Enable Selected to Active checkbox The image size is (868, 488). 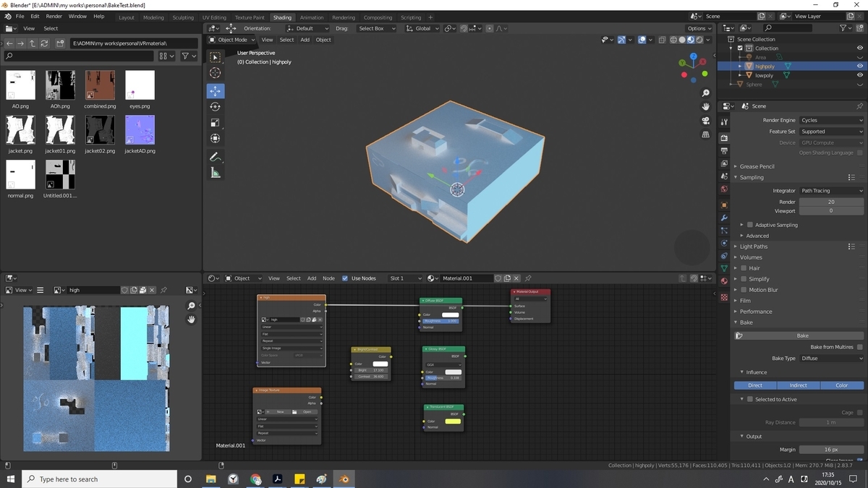tap(750, 399)
